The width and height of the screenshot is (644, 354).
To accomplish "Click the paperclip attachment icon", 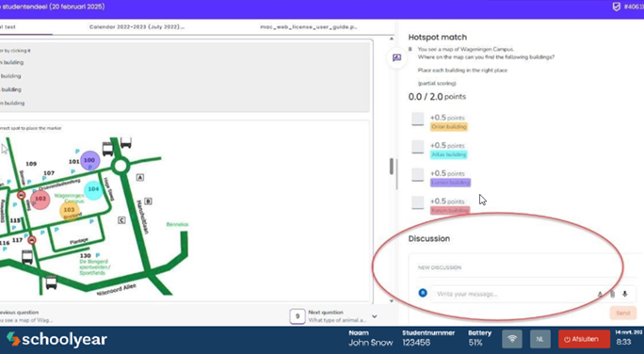I will tap(612, 294).
